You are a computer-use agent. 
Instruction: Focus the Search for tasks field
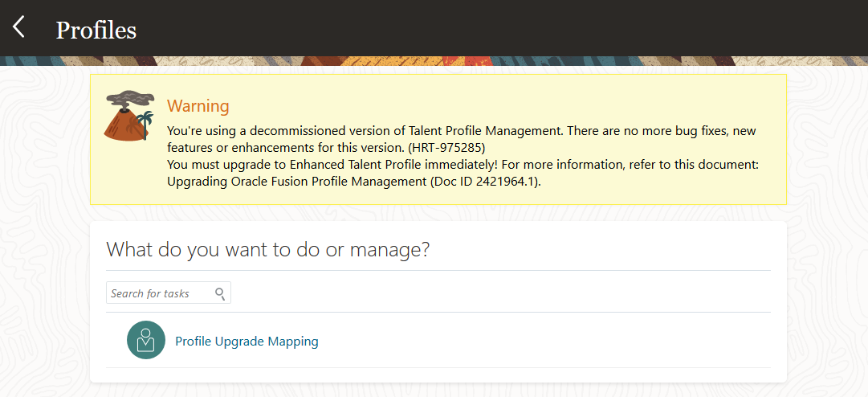click(161, 293)
